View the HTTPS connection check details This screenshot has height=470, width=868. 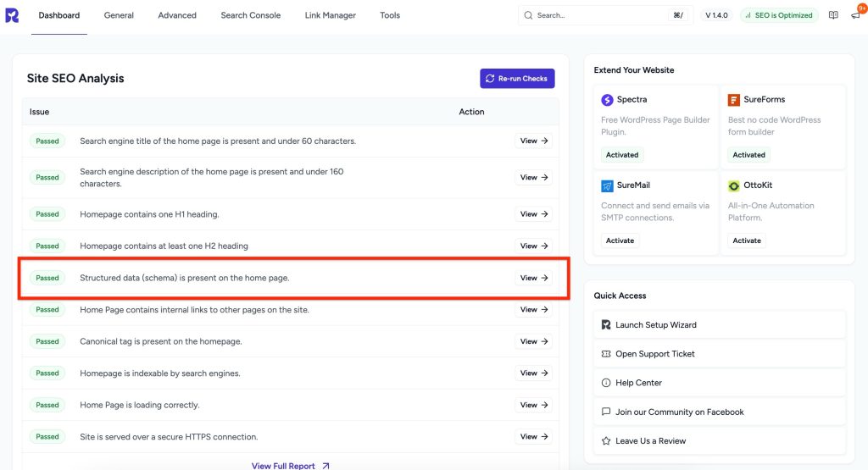pos(533,437)
